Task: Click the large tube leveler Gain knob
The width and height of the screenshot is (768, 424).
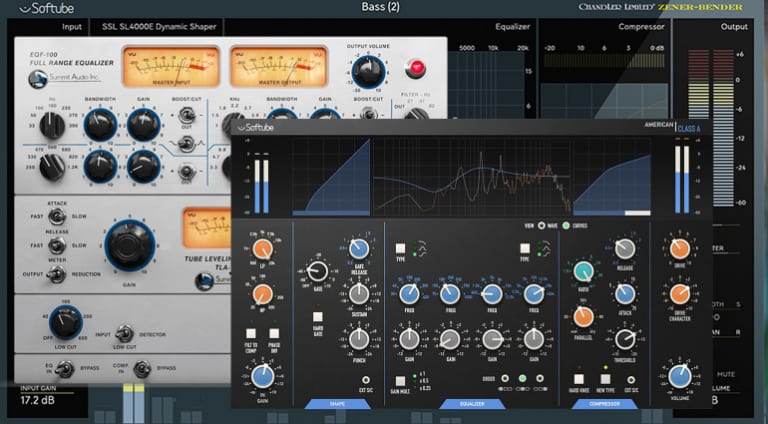Action: (x=127, y=246)
